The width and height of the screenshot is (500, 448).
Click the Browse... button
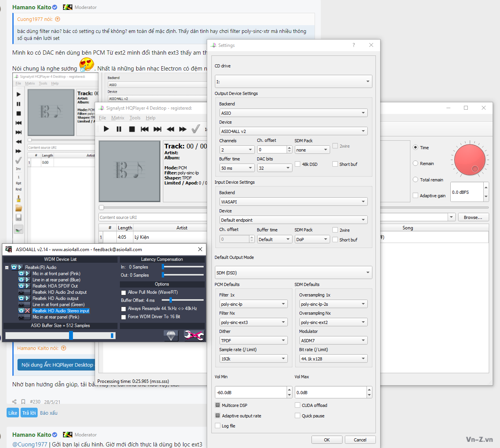[473, 217]
